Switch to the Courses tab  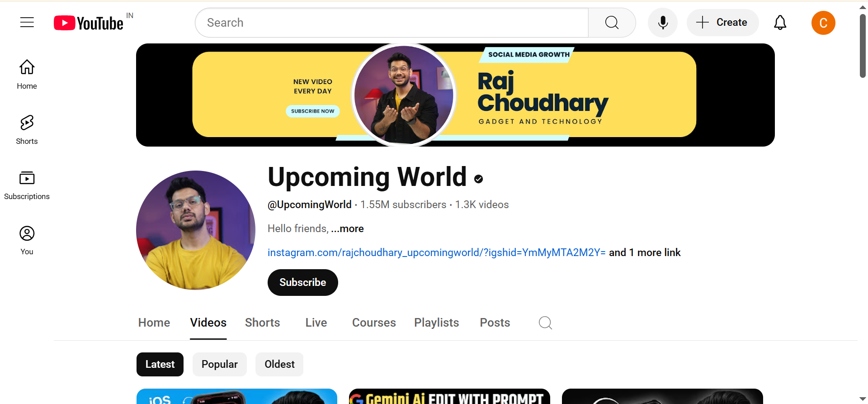tap(374, 323)
